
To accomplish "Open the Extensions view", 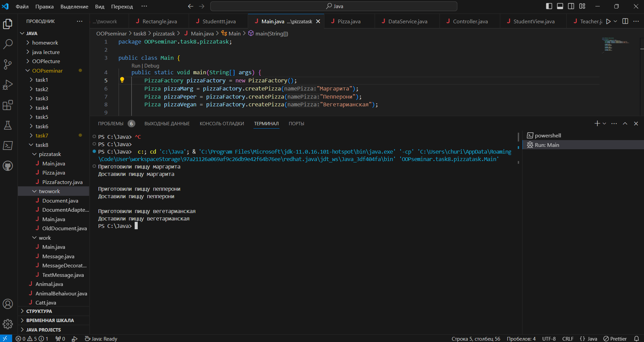I will [x=8, y=105].
